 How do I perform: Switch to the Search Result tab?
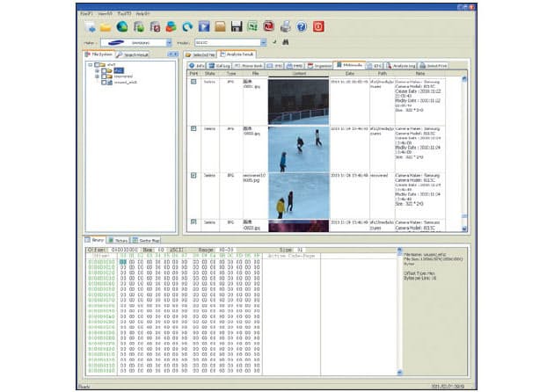pos(132,54)
